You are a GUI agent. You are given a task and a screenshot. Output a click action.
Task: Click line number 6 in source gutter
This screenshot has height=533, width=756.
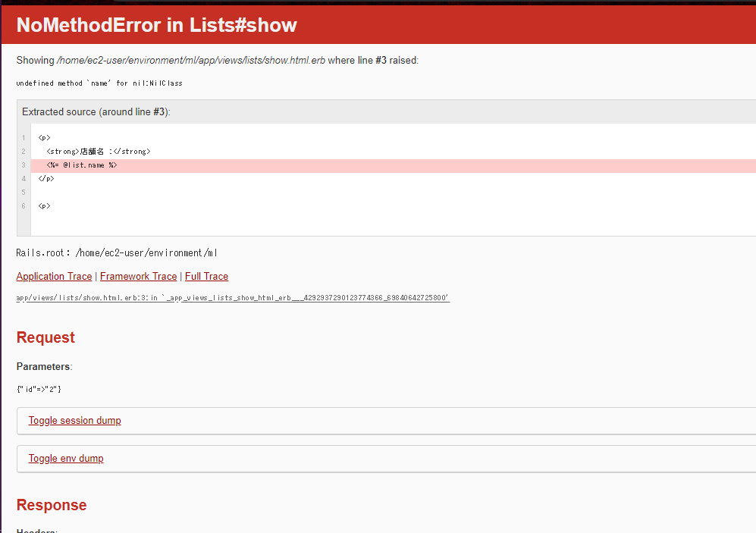click(23, 205)
